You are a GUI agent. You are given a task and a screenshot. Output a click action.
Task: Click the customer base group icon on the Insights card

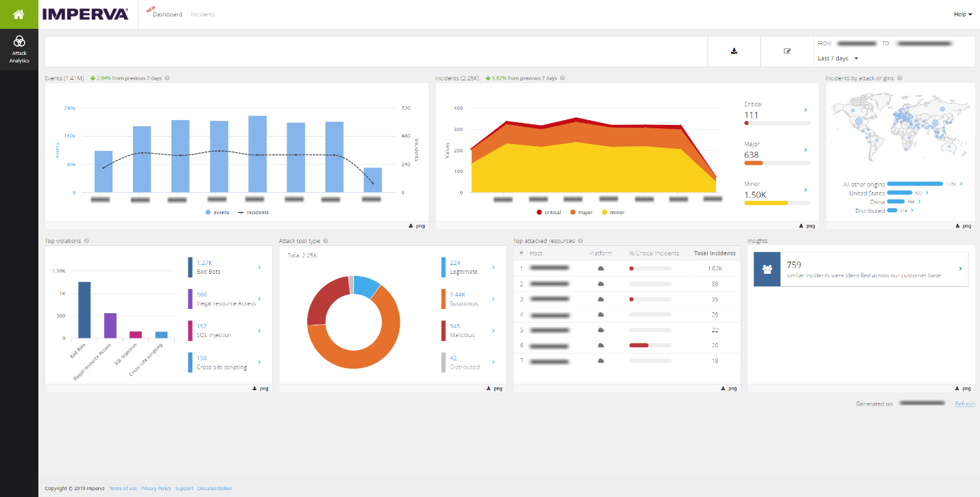766,268
